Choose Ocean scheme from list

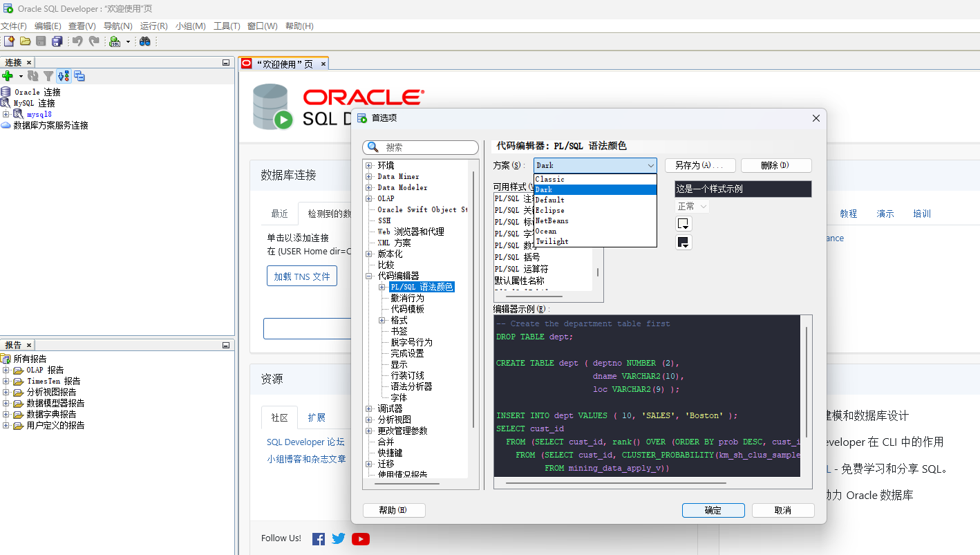click(595, 231)
